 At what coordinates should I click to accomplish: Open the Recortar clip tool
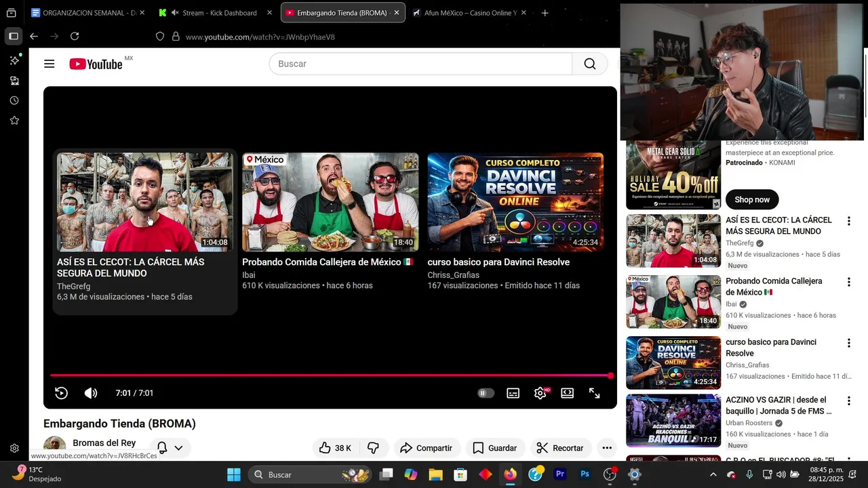coord(560,448)
